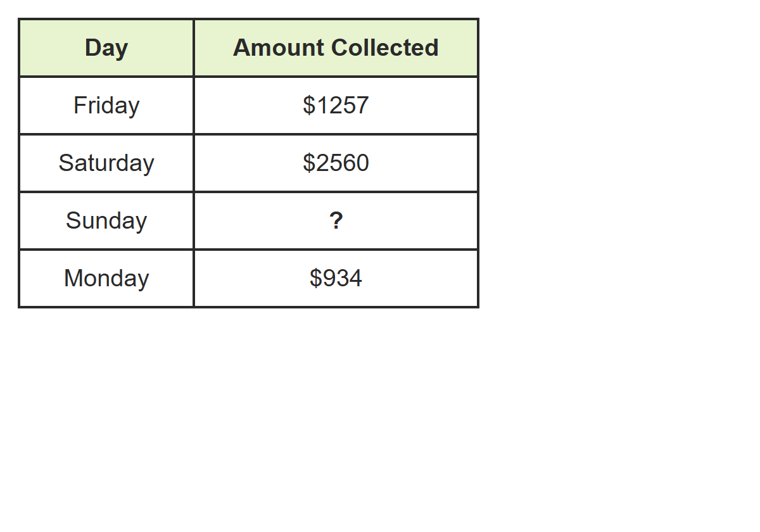Click the dollar sign before 2560
This screenshot has height=532, width=760.
[x=308, y=163]
